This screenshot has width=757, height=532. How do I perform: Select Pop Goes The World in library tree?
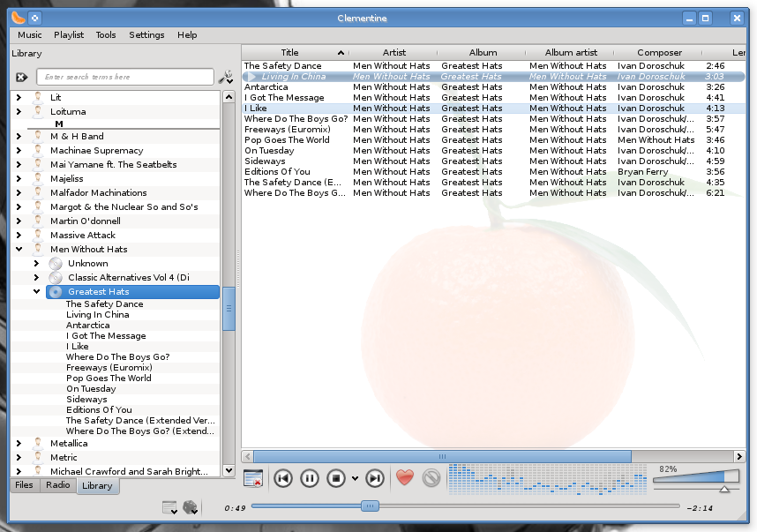coord(109,378)
